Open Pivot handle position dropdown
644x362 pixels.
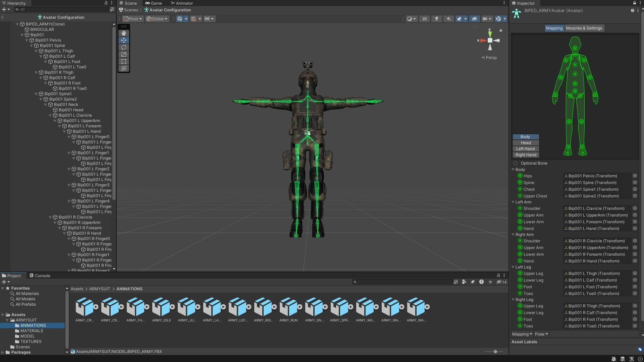tap(132, 19)
